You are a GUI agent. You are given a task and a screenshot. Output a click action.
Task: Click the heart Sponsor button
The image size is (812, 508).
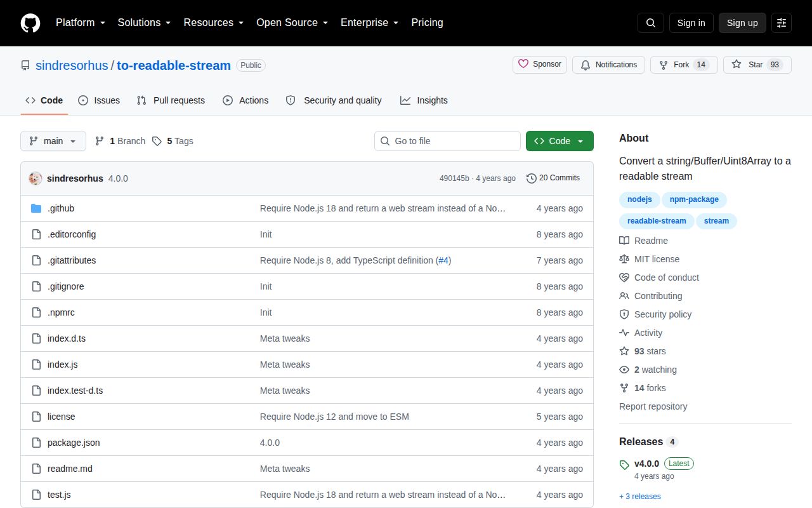coord(540,65)
